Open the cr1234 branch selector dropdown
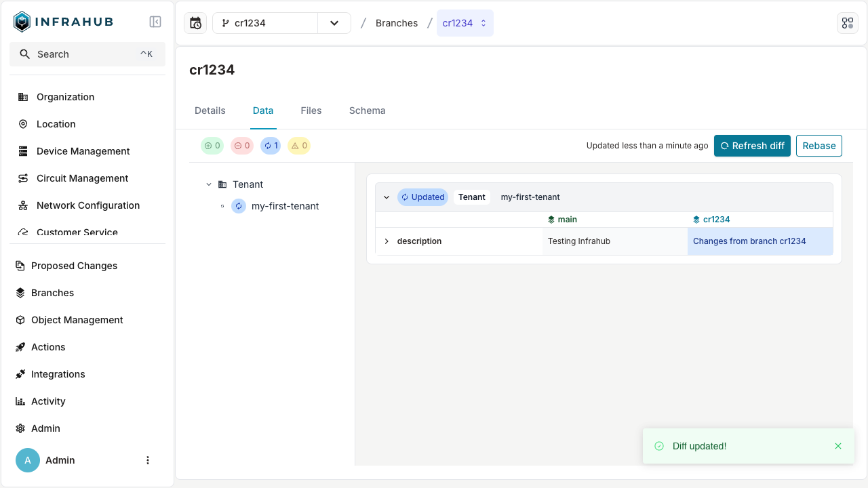 pyautogui.click(x=334, y=23)
